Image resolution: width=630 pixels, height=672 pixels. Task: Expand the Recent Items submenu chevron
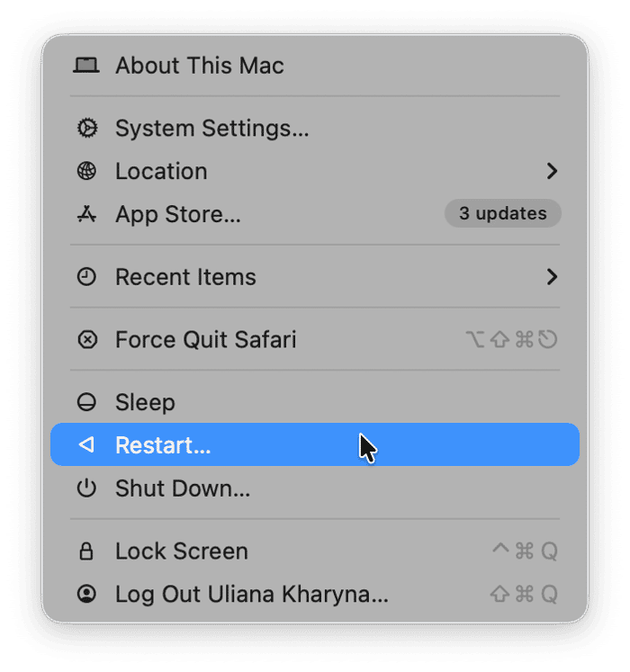click(552, 277)
